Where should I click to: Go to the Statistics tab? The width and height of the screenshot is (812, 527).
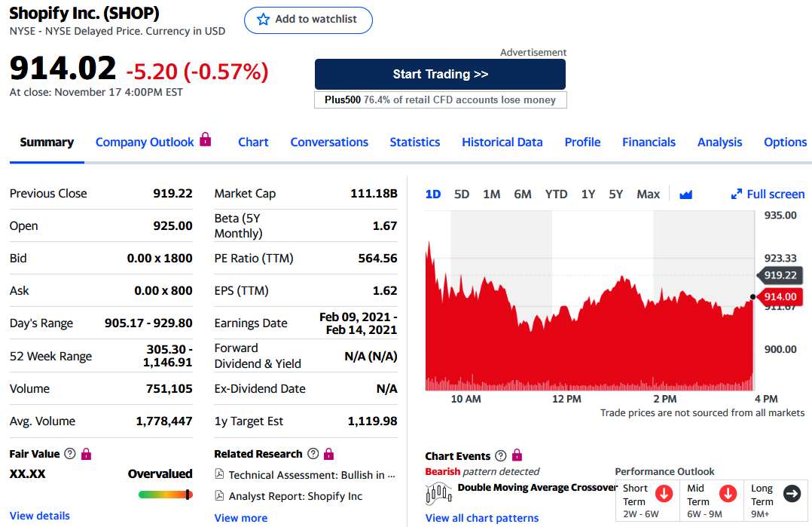point(415,142)
